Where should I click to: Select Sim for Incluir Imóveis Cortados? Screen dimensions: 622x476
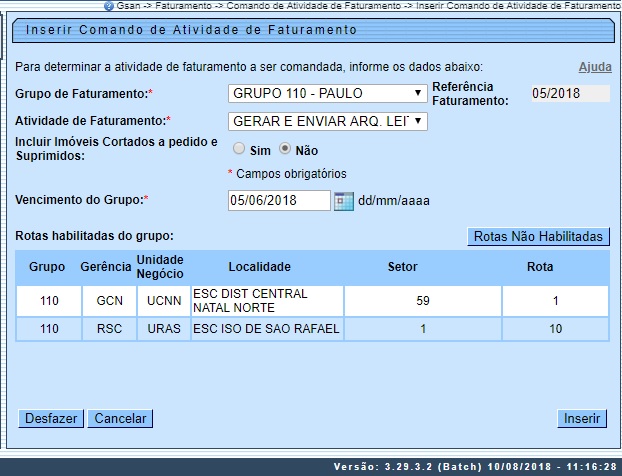[x=239, y=149]
